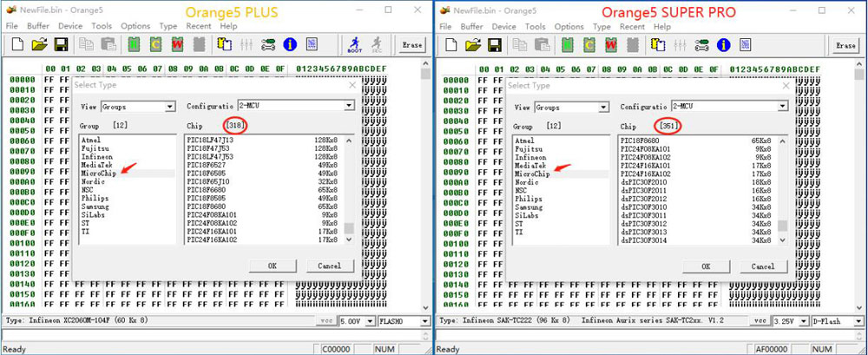The height and width of the screenshot is (355, 868).
Task: Click the green R read chip icon in the Orange5 PLUS window
Action: (x=135, y=44)
